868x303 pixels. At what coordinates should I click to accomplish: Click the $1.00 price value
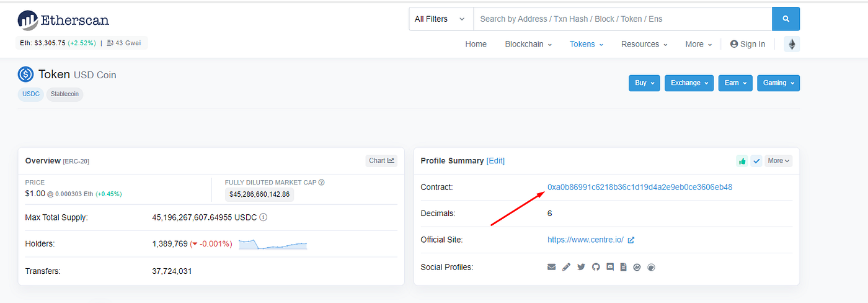(36, 194)
